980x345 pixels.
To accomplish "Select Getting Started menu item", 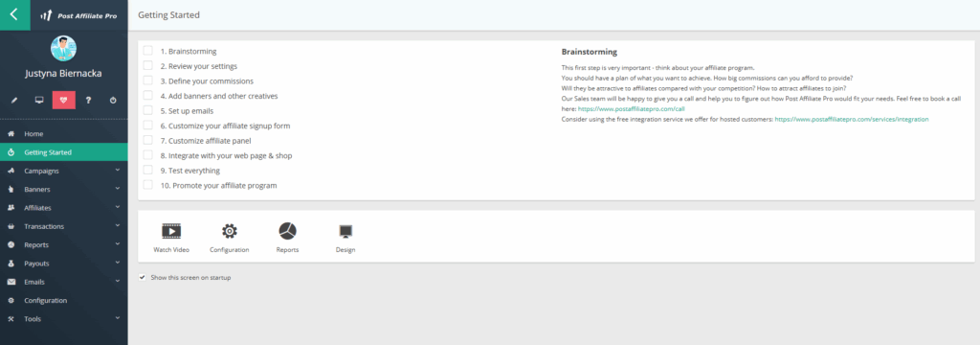I will click(x=64, y=152).
